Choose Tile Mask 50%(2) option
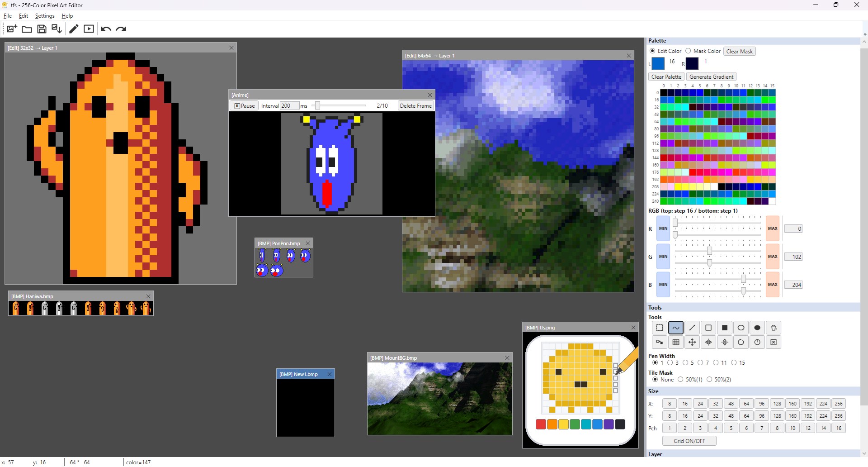This screenshot has width=868, height=467. (709, 380)
